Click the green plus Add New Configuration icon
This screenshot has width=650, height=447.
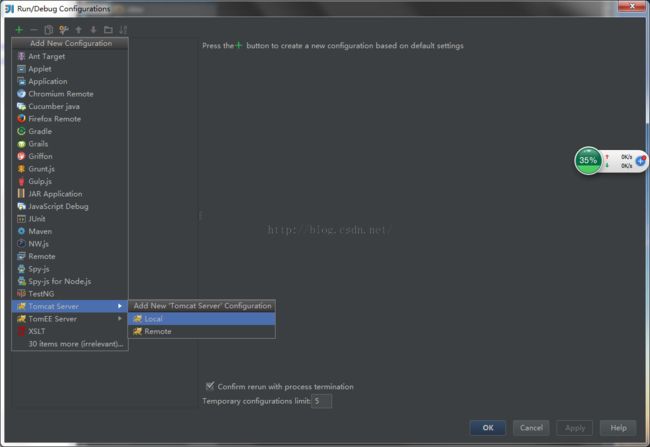point(19,30)
